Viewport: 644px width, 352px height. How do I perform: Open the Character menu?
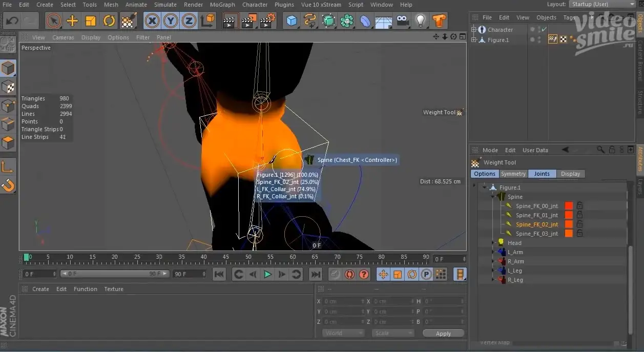coord(255,5)
